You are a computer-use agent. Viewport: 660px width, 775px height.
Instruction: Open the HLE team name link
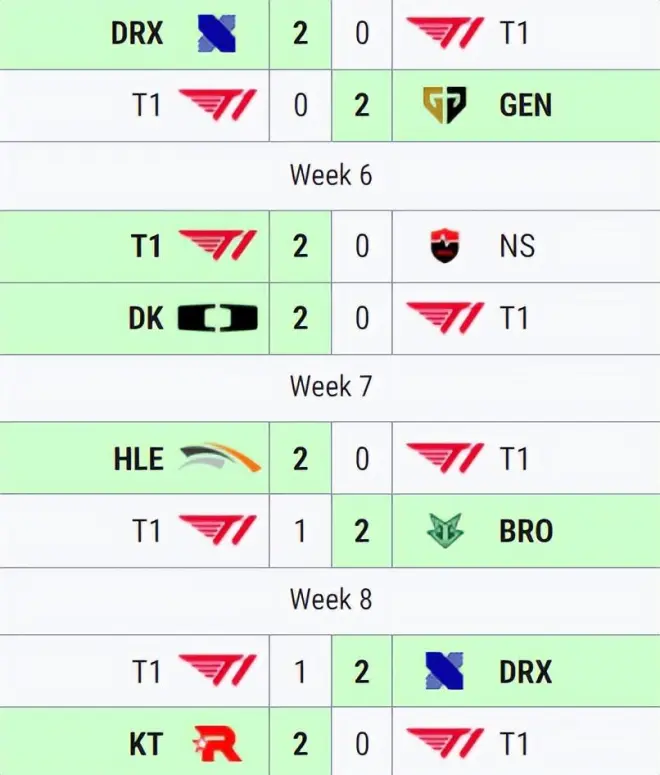click(139, 459)
